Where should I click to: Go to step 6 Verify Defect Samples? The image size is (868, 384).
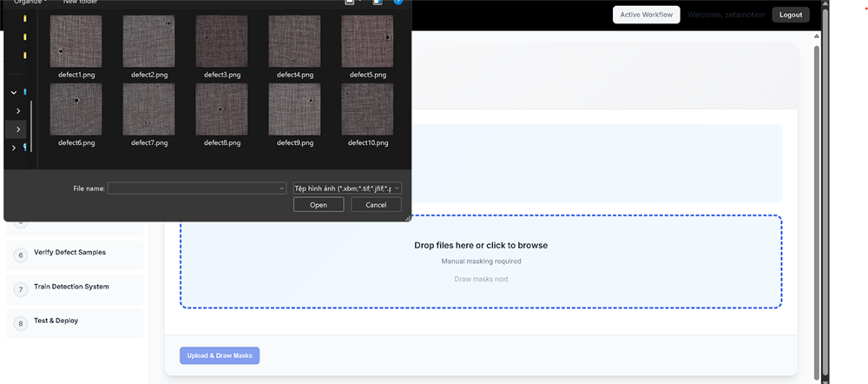75,255
